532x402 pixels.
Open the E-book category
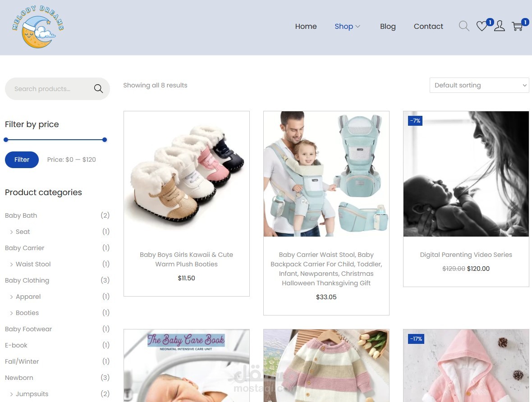(x=16, y=345)
